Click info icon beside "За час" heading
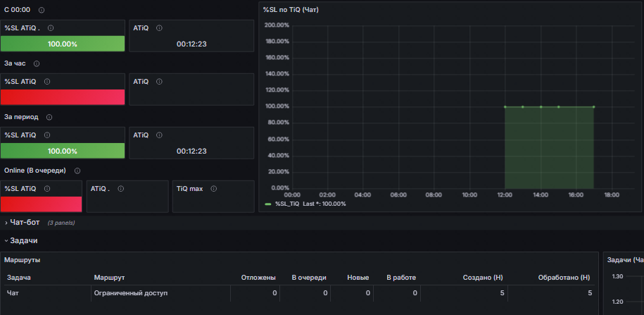This screenshot has width=644, height=315. pos(37,63)
